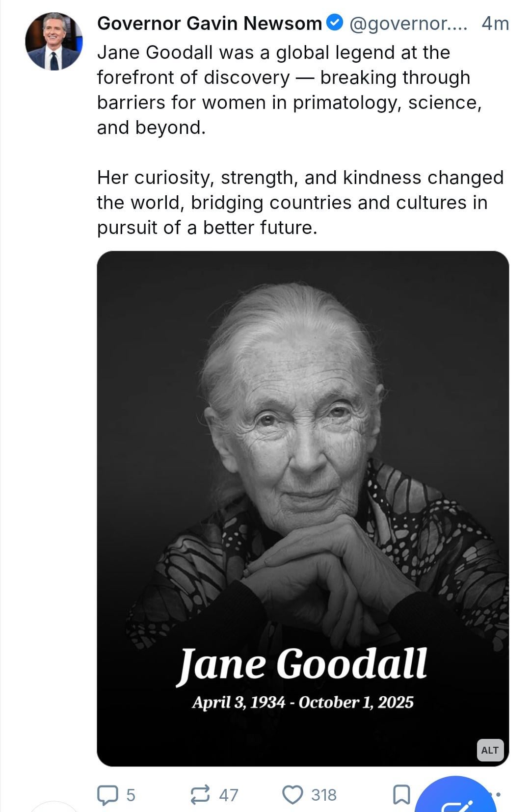
Task: Click the Governor Gavin Newsom display name
Action: [x=210, y=23]
